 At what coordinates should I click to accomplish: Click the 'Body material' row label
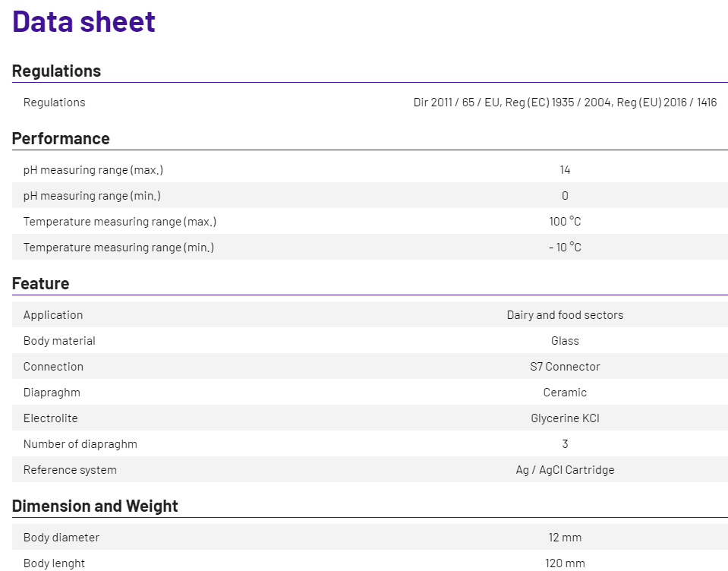[x=59, y=341]
